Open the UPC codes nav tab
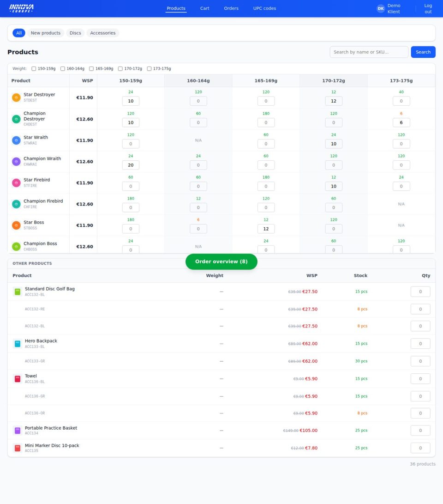The height and width of the screenshot is (504, 443). point(264,8)
